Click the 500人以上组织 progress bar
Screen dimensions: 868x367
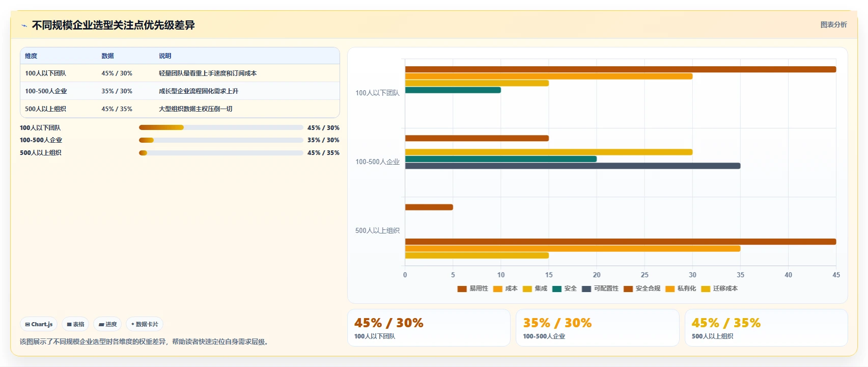[221, 153]
